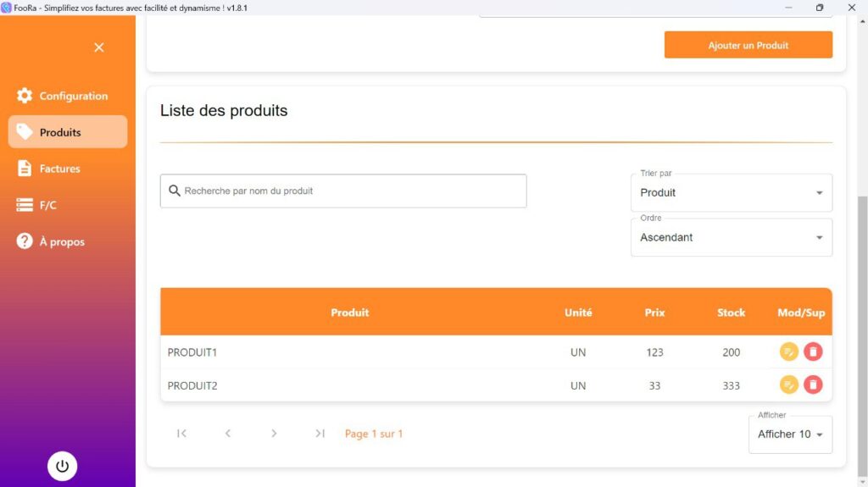868x487 pixels.
Task: Go to the first page of results
Action: (x=181, y=434)
